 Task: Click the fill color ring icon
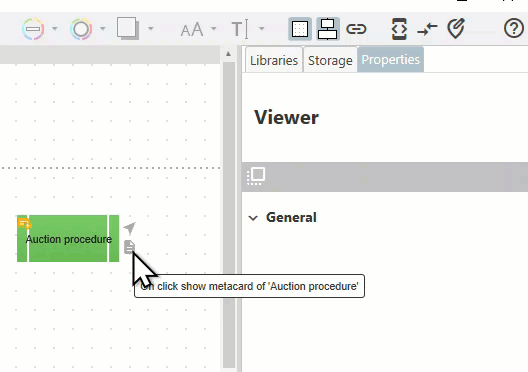[x=81, y=29]
